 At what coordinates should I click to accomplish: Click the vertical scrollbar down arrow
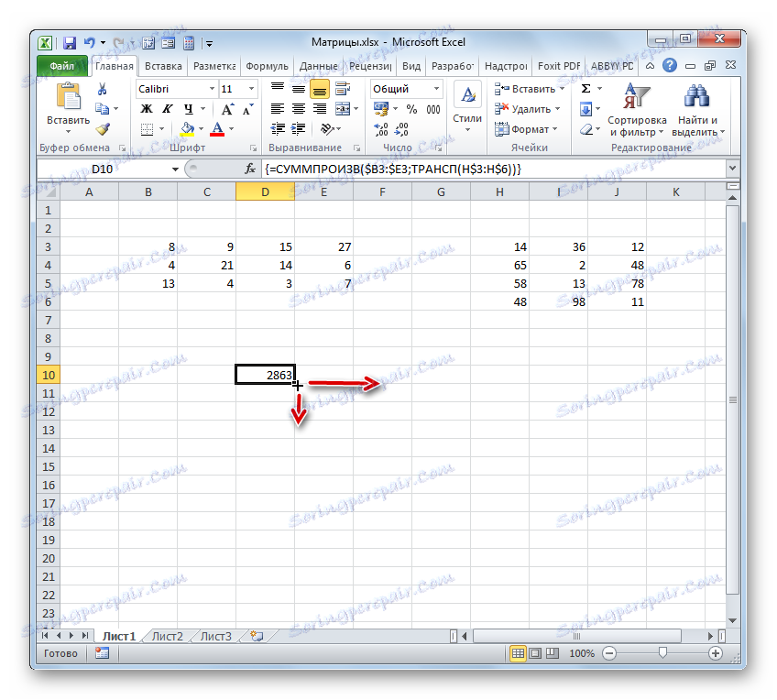click(732, 620)
